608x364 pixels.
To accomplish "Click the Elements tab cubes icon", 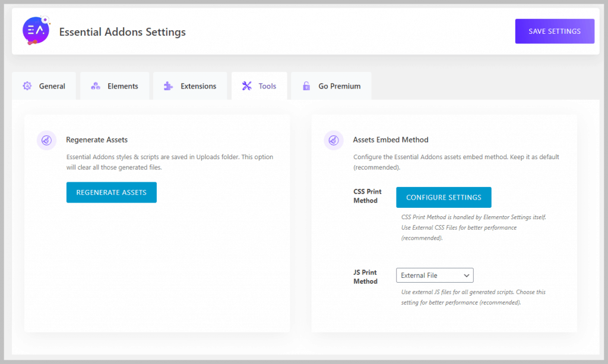I will [96, 86].
